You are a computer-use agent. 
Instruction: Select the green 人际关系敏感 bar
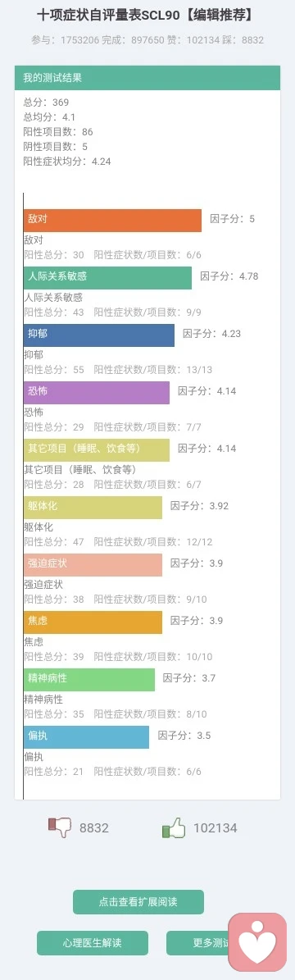(x=107, y=277)
